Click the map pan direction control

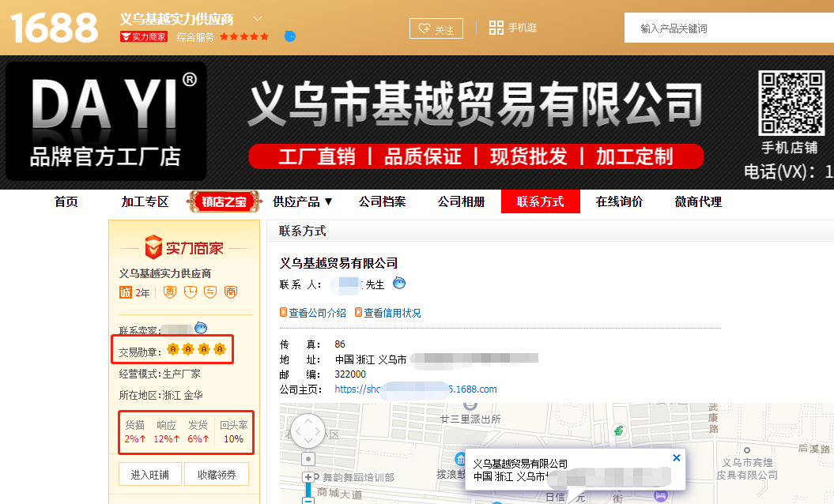click(x=308, y=431)
